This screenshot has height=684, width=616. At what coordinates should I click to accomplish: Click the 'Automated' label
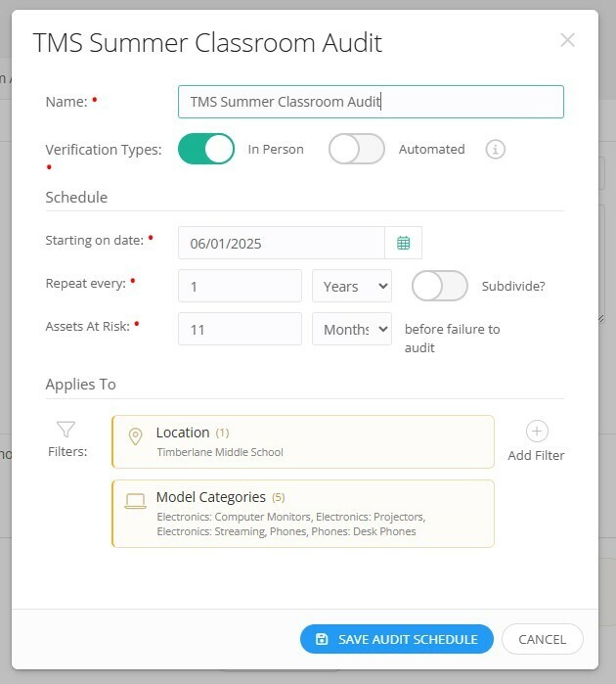(431, 149)
